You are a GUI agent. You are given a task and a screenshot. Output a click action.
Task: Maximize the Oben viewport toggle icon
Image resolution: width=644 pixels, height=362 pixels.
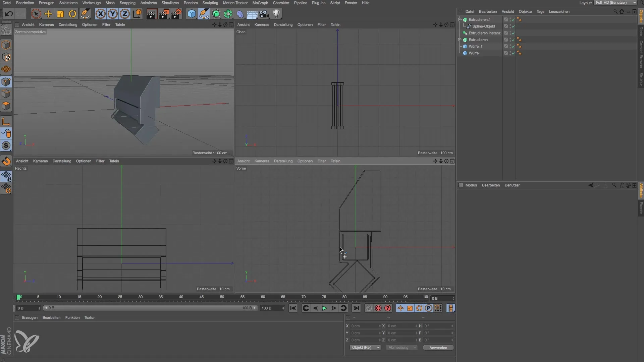click(x=452, y=24)
